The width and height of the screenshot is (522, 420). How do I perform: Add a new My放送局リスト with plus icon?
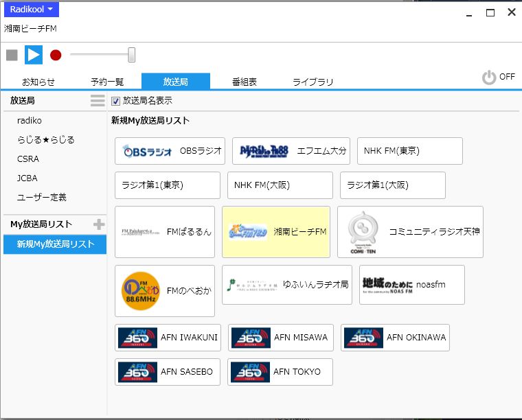pos(99,224)
